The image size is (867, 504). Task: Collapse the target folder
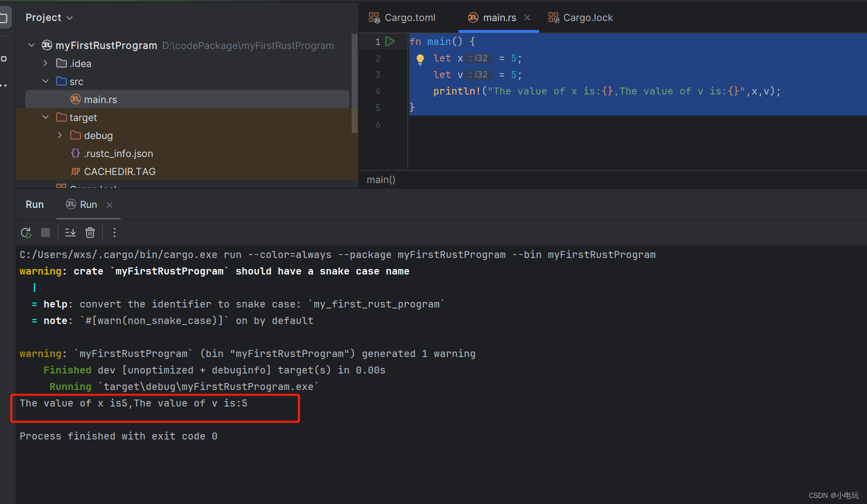point(46,117)
